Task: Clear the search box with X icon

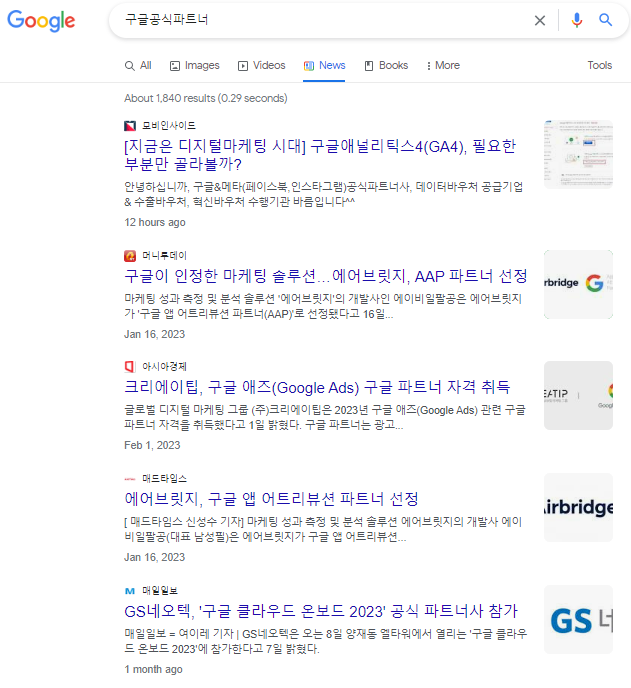Action: (x=540, y=20)
